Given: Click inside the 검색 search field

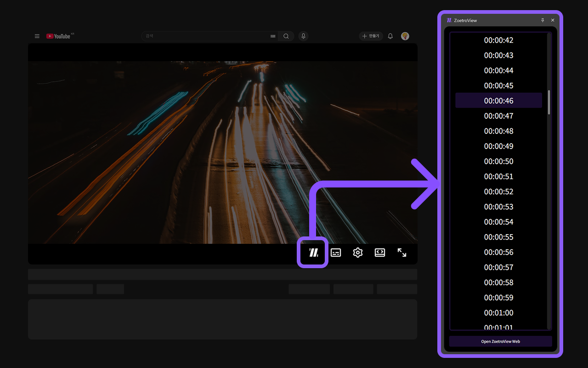Looking at the screenshot, I should 207,36.
